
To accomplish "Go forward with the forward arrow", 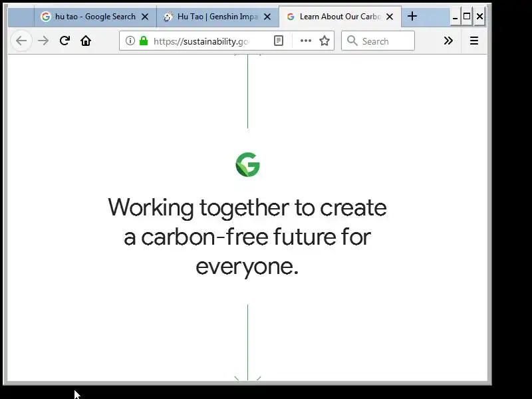I will (43, 41).
